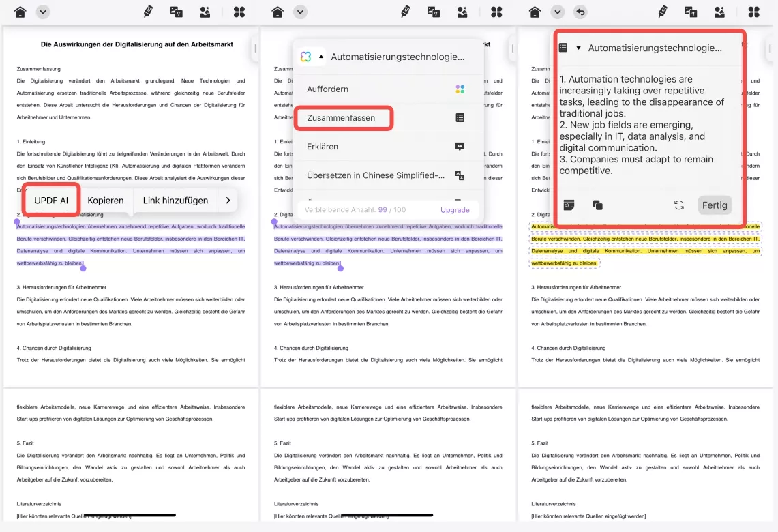Screen dimensions: 778x532
Task: Click the summary mode icon in result popup header
Action: [x=563, y=48]
